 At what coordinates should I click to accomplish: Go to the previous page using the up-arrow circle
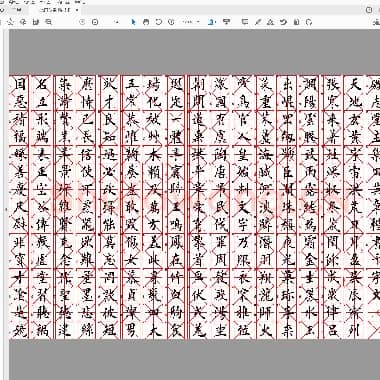[82, 22]
